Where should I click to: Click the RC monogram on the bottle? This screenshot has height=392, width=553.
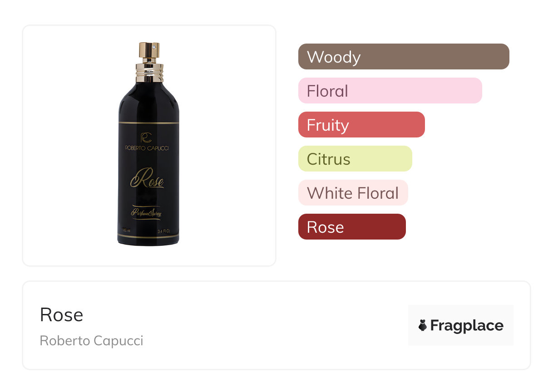click(x=146, y=137)
